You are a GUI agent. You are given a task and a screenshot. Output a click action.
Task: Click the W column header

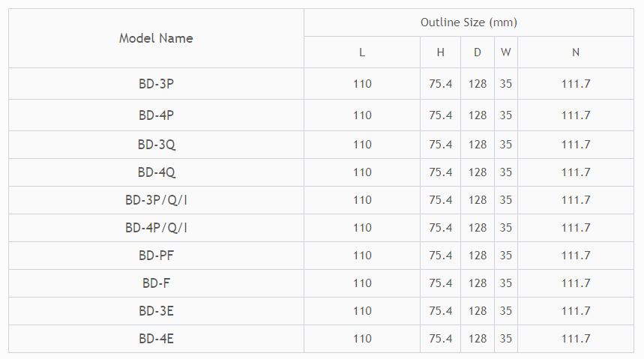click(506, 52)
